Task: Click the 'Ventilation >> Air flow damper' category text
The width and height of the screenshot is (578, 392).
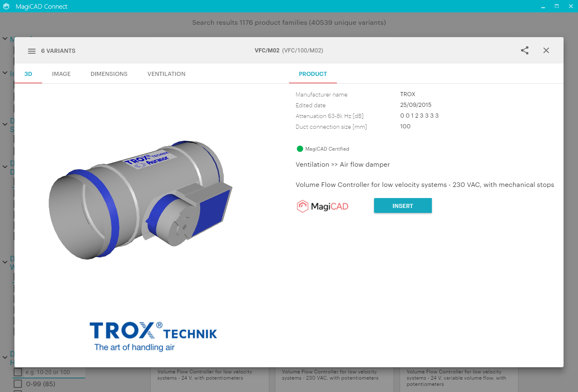Action: coord(343,165)
